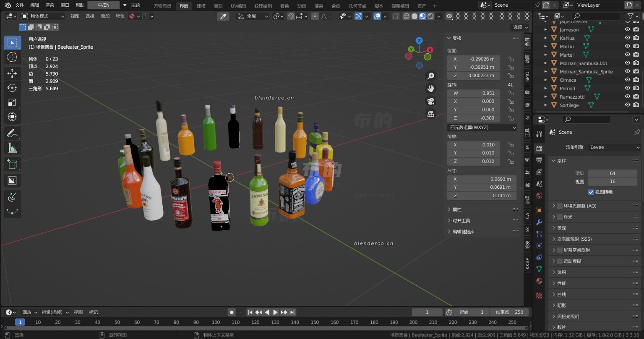This screenshot has width=644, height=339.
Task: Expand the 属性 panel in sidebar
Action: [x=482, y=209]
